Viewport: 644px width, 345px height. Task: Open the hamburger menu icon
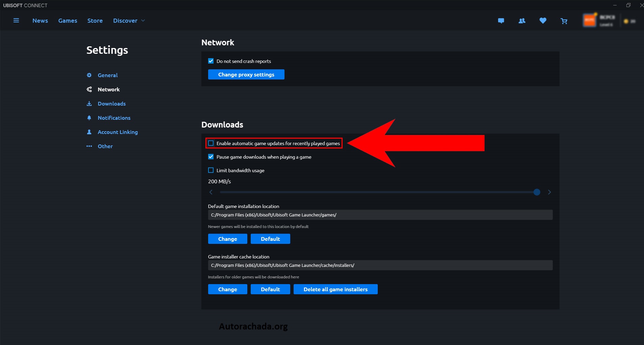pos(16,21)
